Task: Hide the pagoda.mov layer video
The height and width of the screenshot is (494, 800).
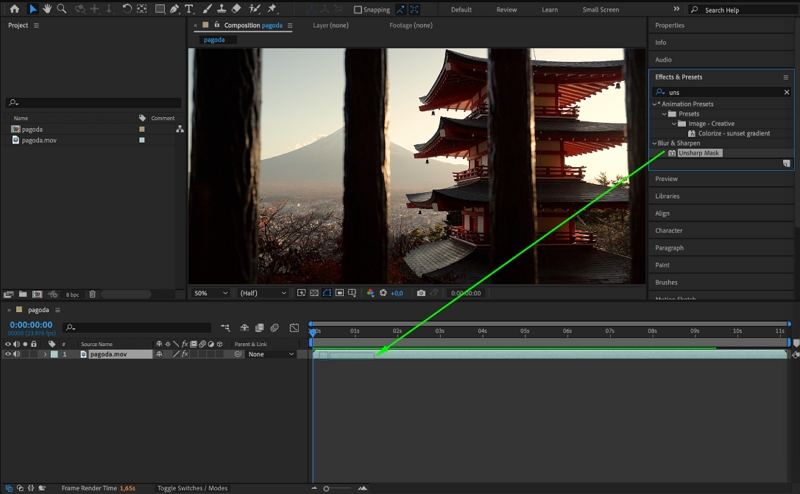Action: point(8,354)
